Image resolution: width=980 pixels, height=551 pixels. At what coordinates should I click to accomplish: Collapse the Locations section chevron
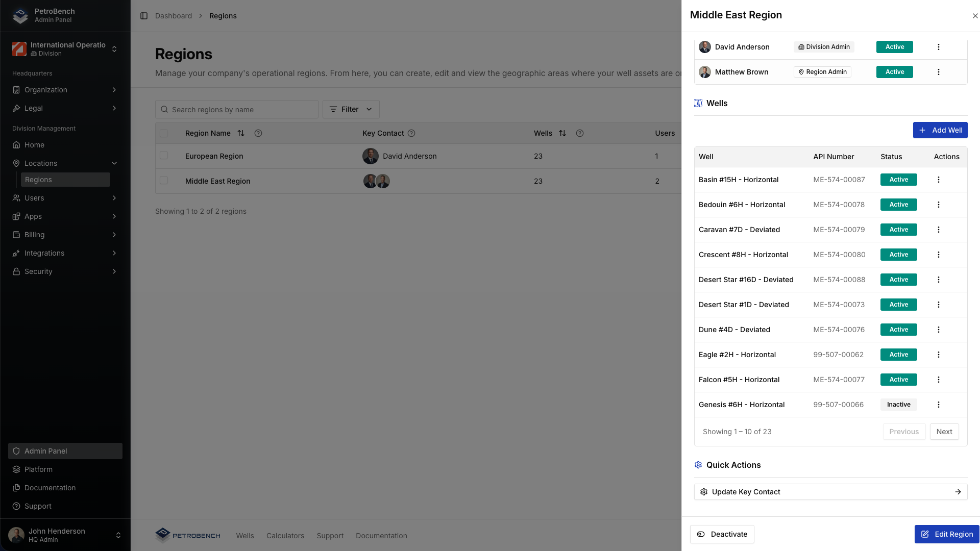pos(114,163)
